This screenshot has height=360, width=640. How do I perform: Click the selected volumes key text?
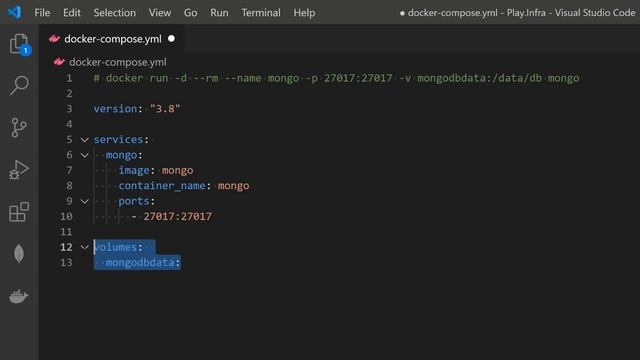[x=116, y=247]
